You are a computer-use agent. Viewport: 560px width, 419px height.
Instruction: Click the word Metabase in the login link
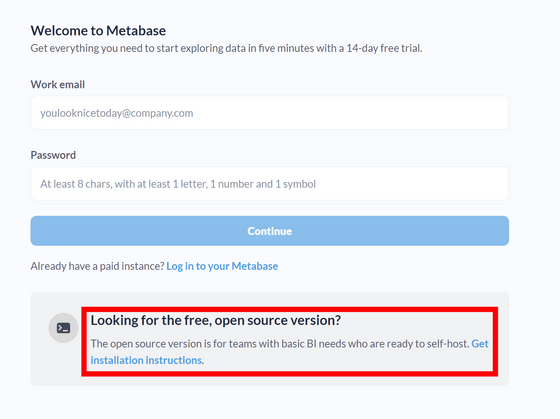(x=255, y=266)
